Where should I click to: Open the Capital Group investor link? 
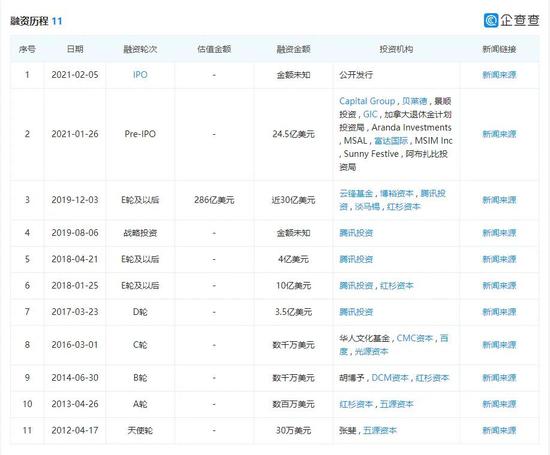(x=367, y=101)
